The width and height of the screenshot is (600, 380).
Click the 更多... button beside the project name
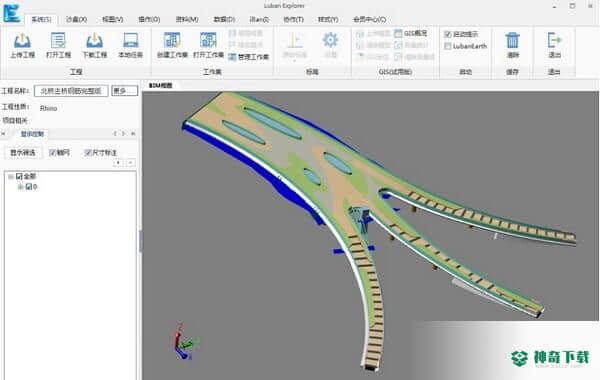(124, 91)
